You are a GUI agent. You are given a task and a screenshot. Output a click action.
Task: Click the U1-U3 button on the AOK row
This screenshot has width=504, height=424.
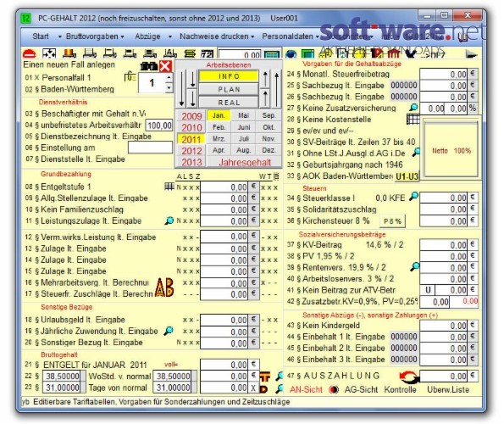407,176
